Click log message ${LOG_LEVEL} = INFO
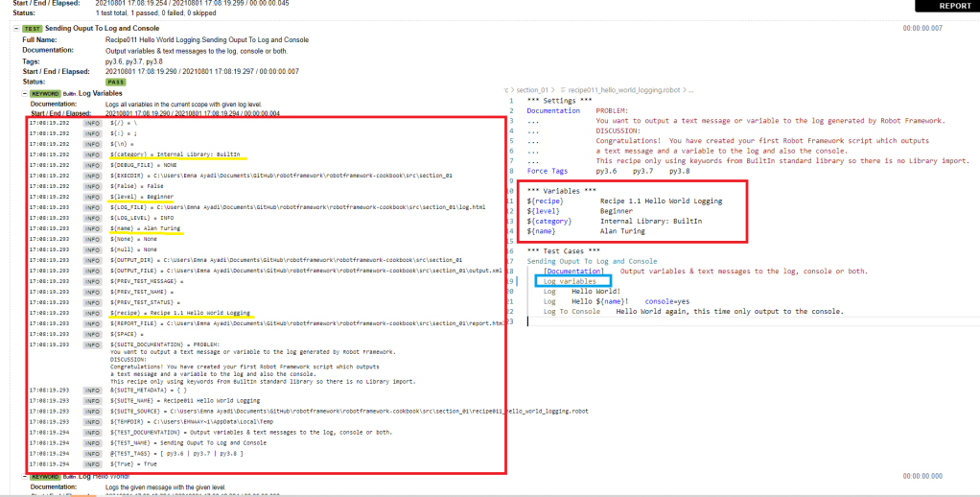 pos(142,218)
